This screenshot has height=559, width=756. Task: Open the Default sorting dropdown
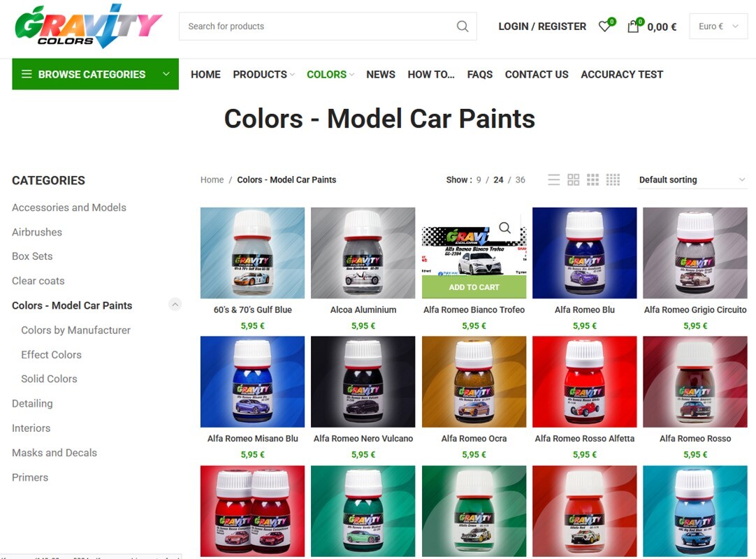coord(692,180)
